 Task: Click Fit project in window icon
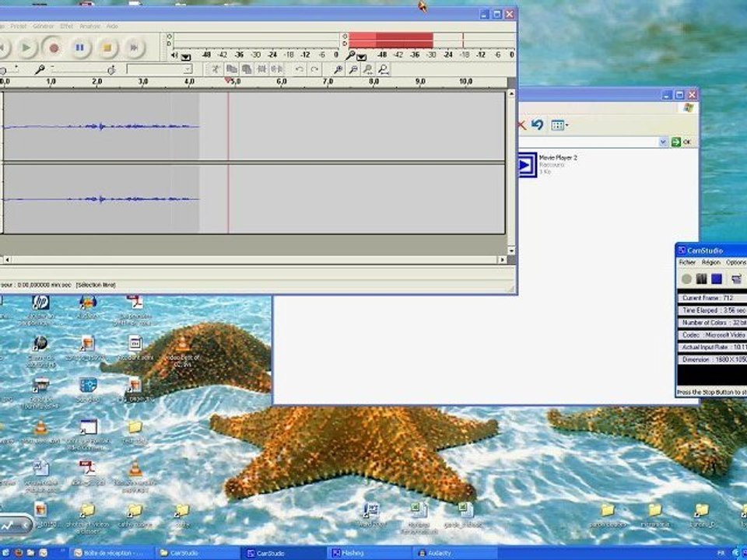tap(384, 70)
